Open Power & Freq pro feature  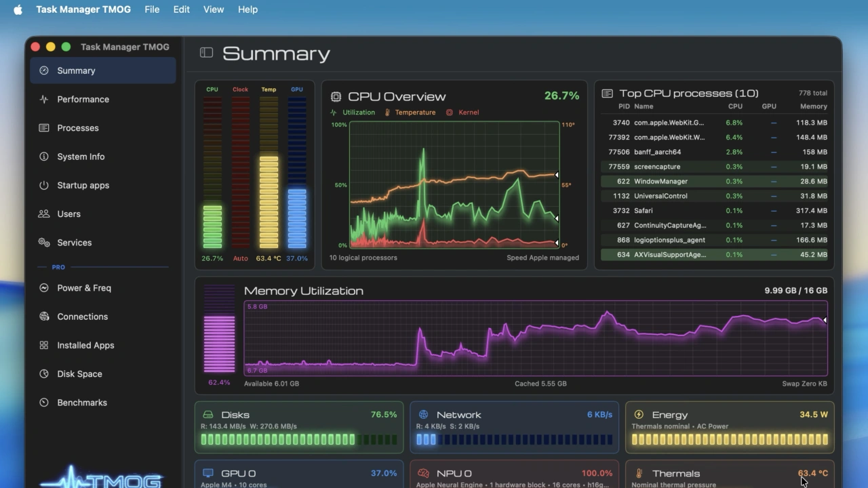click(103, 287)
